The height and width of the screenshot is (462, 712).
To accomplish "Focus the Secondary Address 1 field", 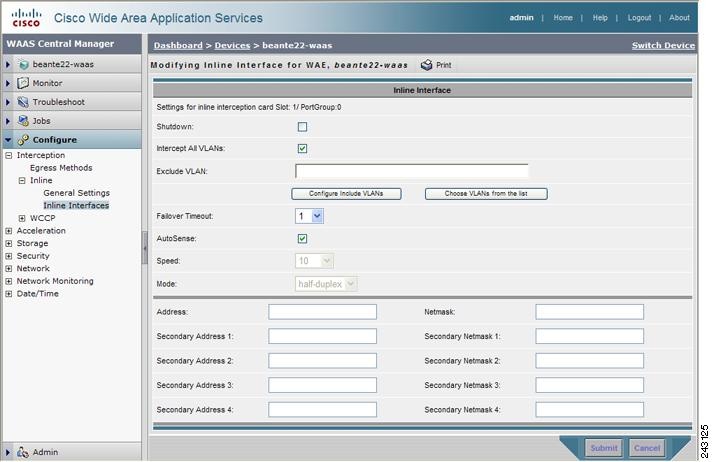I will [x=322, y=336].
